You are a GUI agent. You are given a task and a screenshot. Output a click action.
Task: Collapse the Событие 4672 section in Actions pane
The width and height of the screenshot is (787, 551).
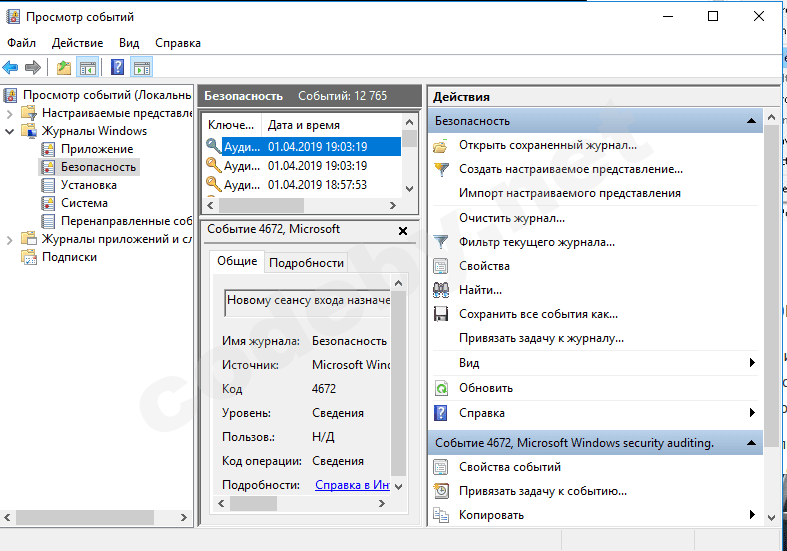(751, 443)
